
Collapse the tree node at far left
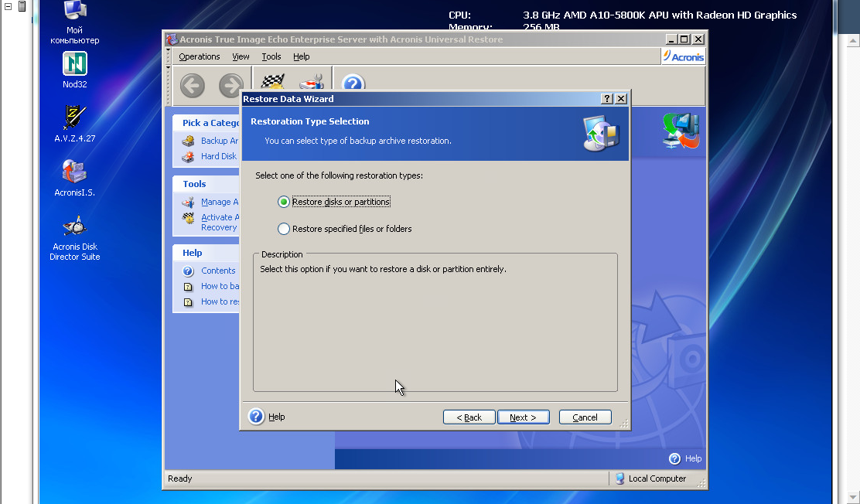(x=9, y=7)
